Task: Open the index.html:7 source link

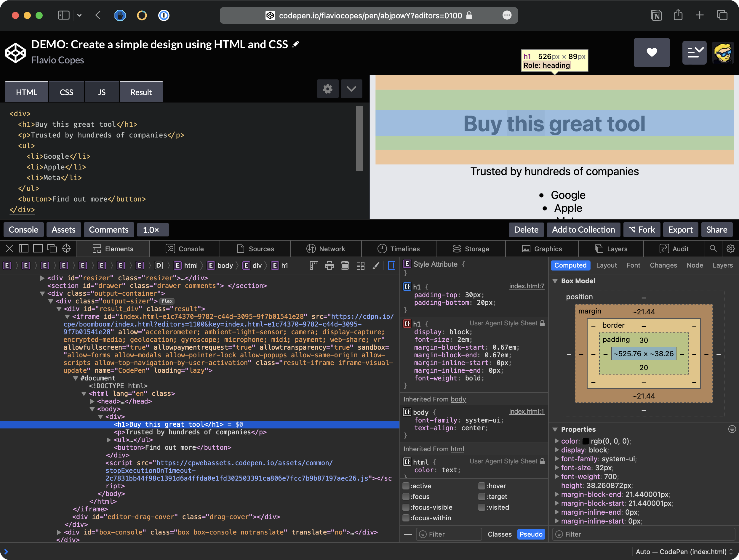Action: [526, 286]
